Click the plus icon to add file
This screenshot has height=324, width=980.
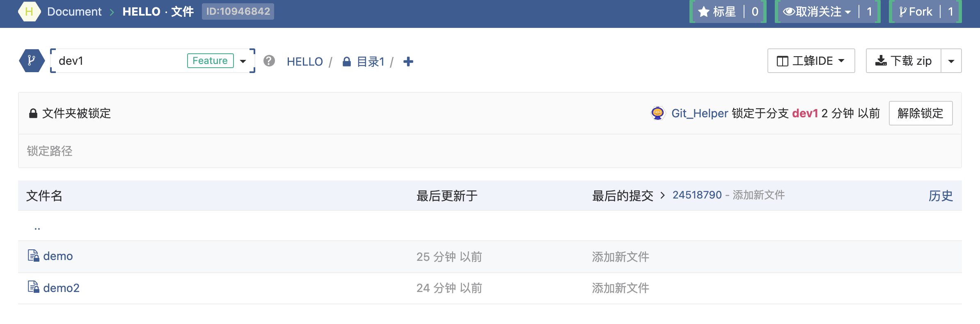[408, 62]
